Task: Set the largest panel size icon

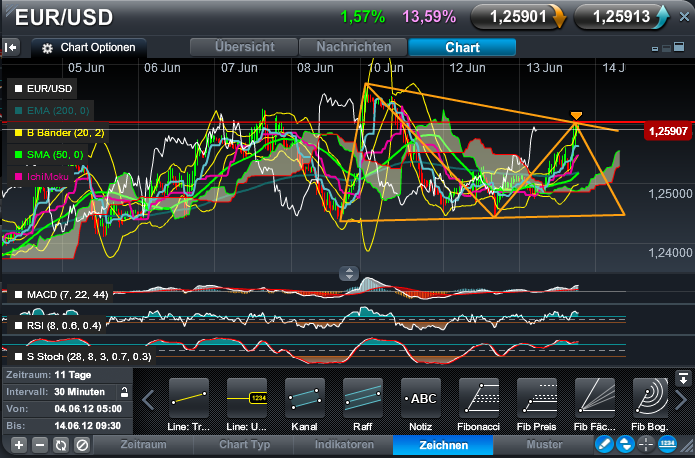Action: 679,47
